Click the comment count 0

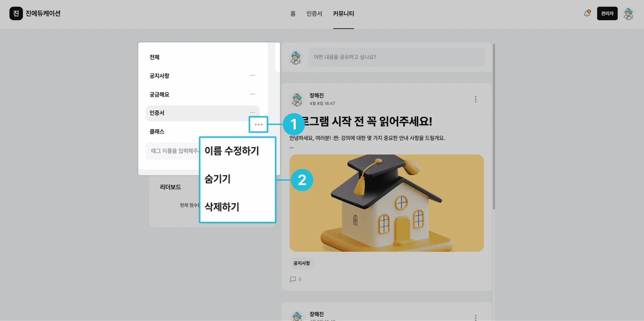click(x=300, y=279)
